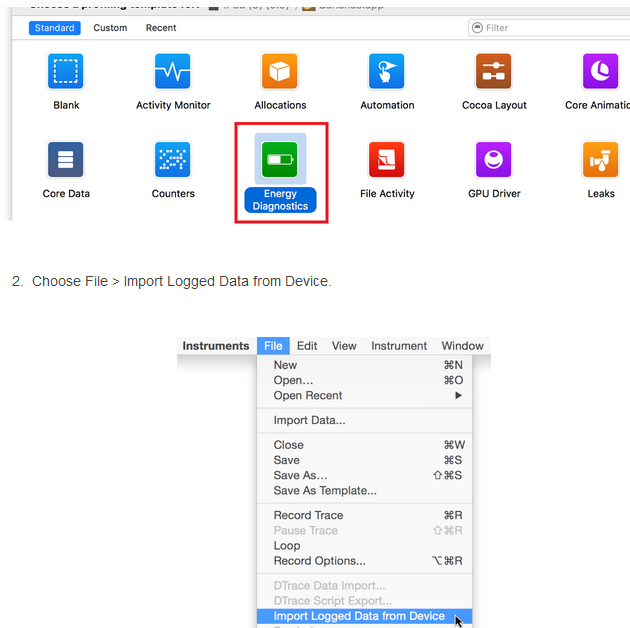
Task: Choose the Energy Diagnostics battery icon
Action: tap(280, 160)
